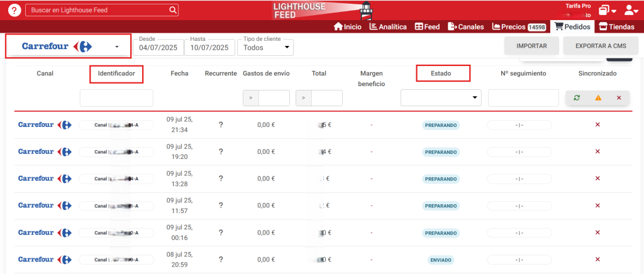Click recurrent question mark of 19:20 order

coord(221,151)
